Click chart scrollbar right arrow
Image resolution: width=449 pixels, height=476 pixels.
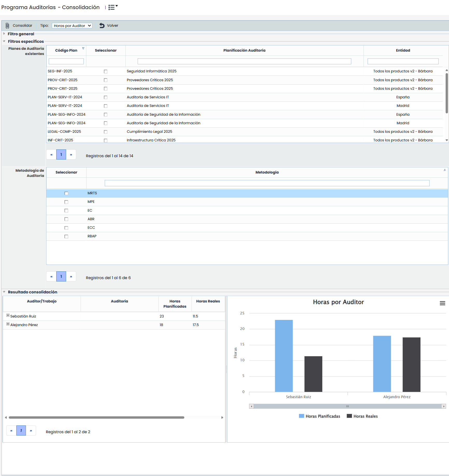click(x=444, y=406)
